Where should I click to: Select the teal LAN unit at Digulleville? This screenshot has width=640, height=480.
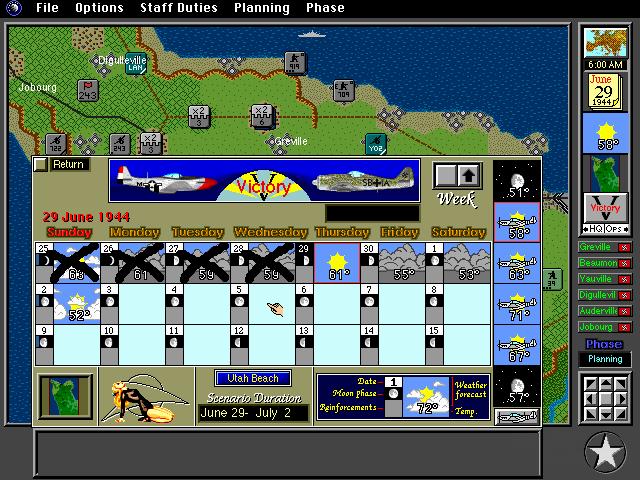tap(136, 64)
